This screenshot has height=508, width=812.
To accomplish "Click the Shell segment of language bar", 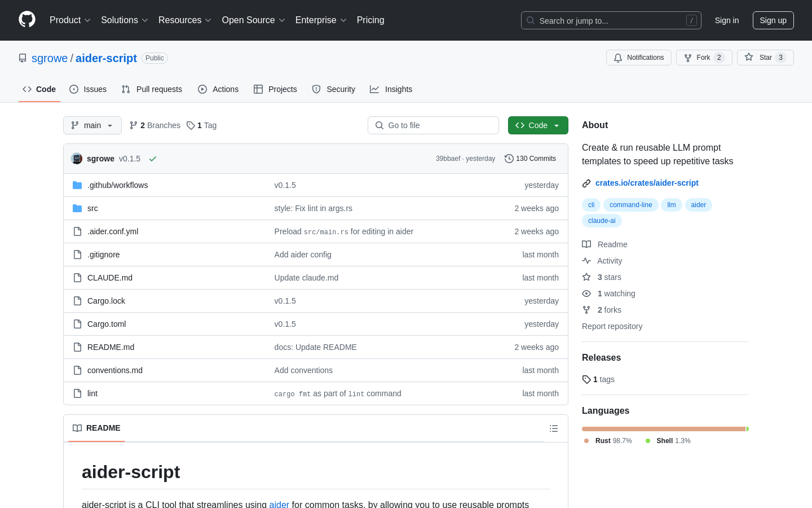I will tap(748, 429).
